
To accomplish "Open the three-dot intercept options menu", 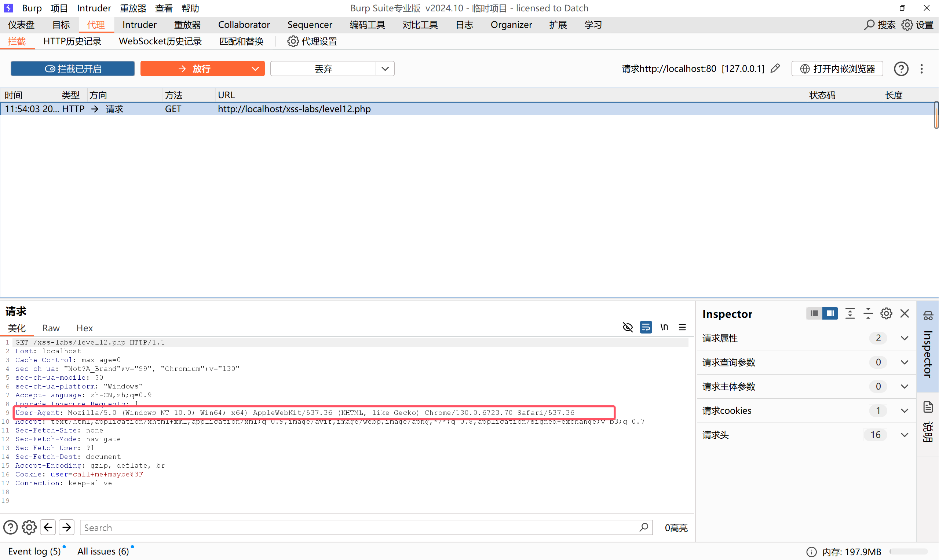I will (922, 69).
